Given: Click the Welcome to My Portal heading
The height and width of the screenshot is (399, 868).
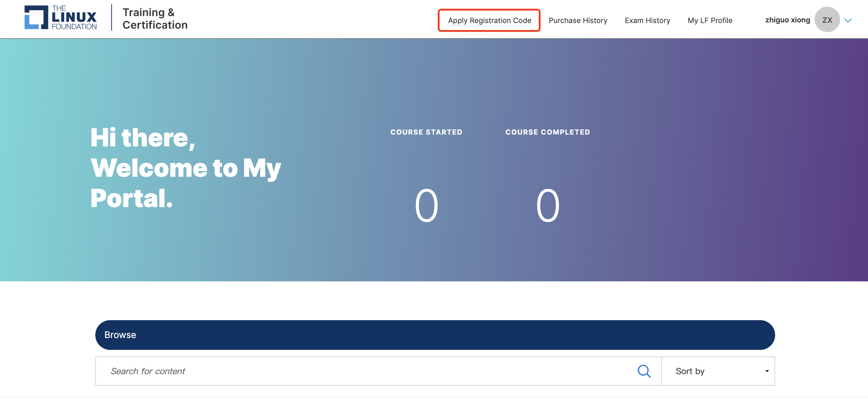Looking at the screenshot, I should 186,168.
